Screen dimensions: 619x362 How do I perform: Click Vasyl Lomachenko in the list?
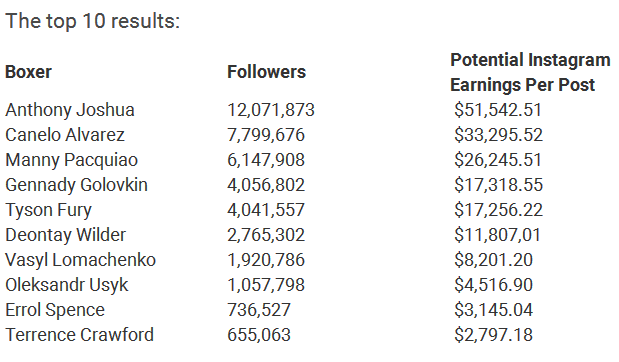81,260
